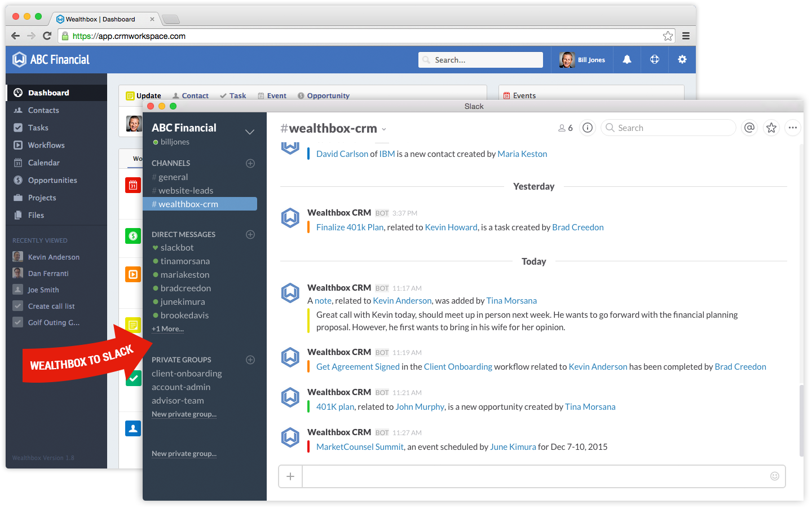The height and width of the screenshot is (508, 812).
Task: Click June Kimura name link
Action: tap(513, 446)
